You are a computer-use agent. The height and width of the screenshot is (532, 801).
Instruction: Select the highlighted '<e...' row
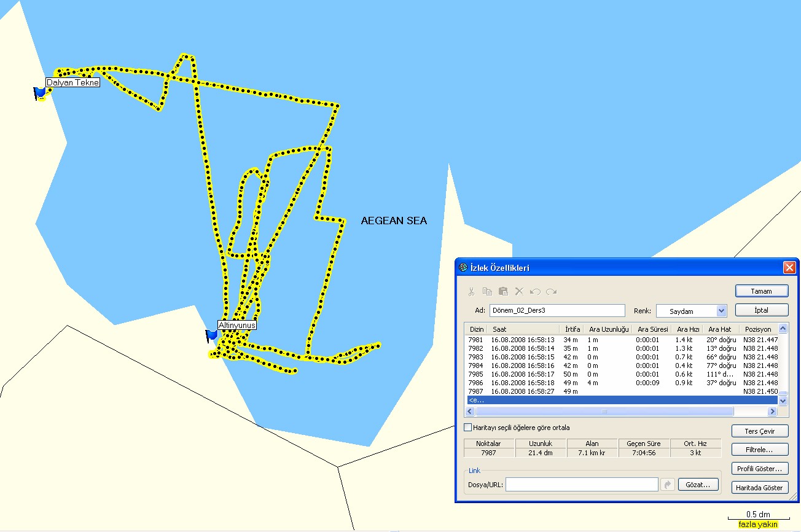tap(622, 400)
